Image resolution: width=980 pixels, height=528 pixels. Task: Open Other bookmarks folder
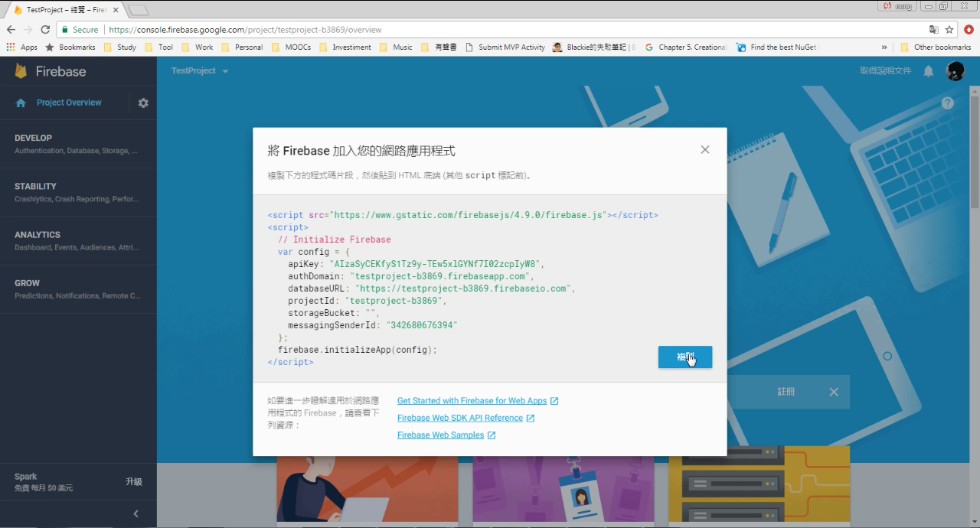[936, 47]
